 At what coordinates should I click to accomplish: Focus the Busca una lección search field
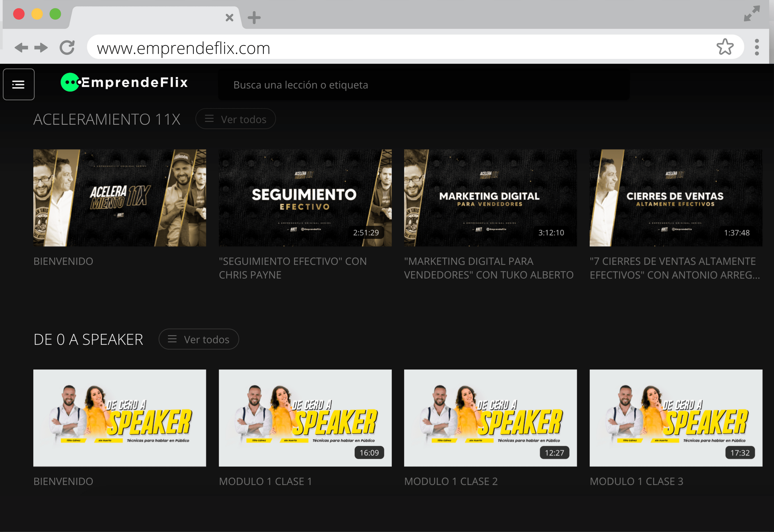pyautogui.click(x=424, y=85)
